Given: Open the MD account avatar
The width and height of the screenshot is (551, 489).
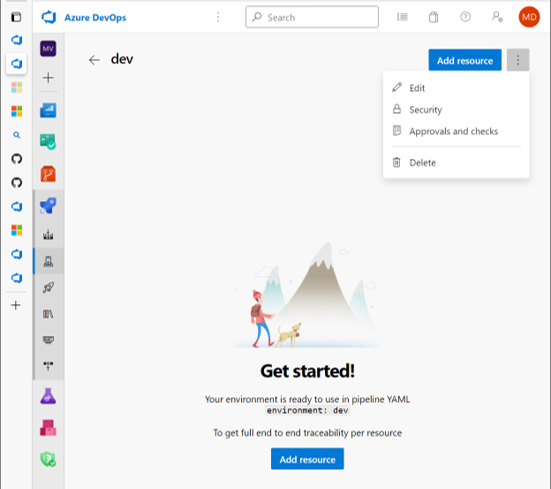Looking at the screenshot, I should (529, 17).
